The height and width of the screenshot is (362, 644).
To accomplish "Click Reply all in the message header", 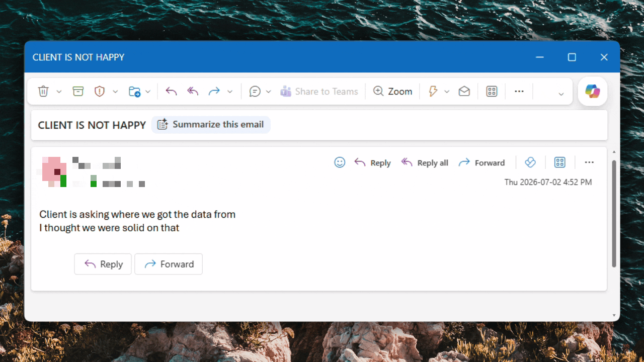I will 425,162.
